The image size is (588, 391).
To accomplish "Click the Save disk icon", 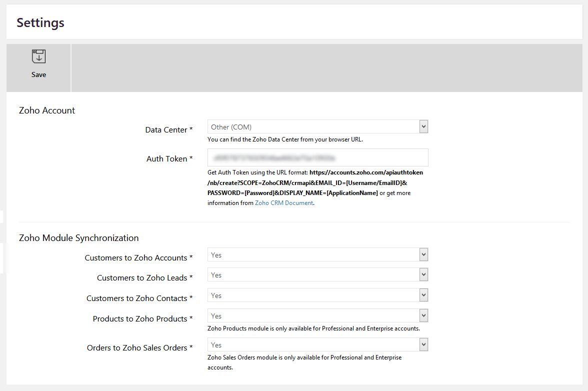I will 38,56.
